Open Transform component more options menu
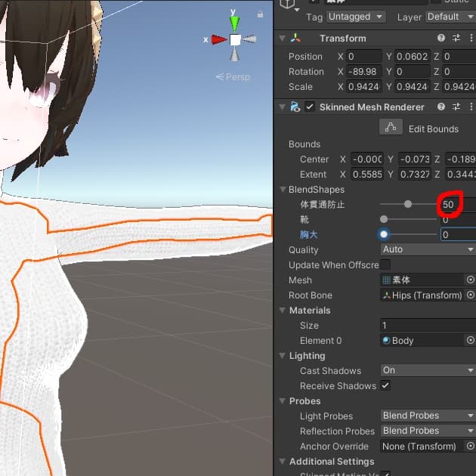Viewport: 476px width, 476px height. click(471, 38)
